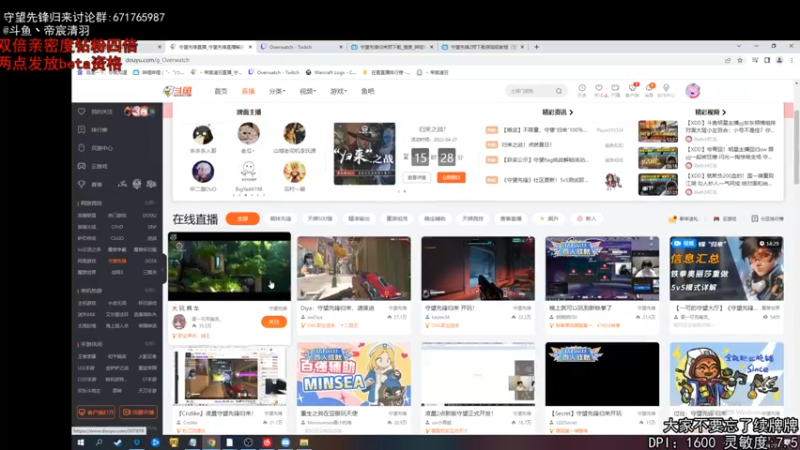Click the download client icon with red badge
This screenshot has width=800, height=450.
point(632,88)
